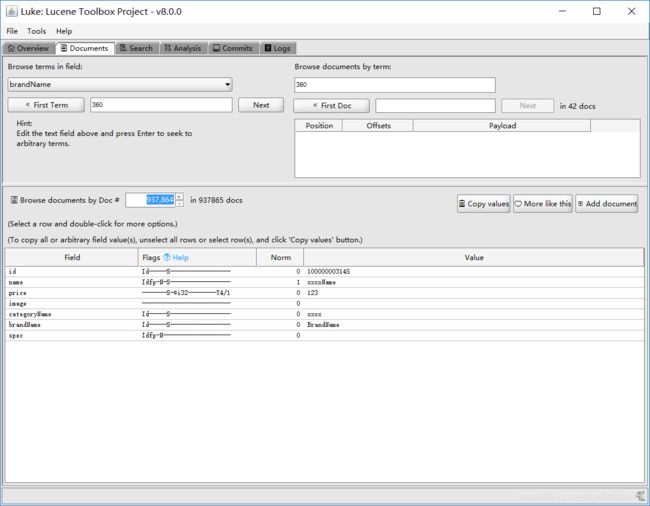This screenshot has width=650, height=506.
Task: Show the Logs tab
Action: coord(278,48)
